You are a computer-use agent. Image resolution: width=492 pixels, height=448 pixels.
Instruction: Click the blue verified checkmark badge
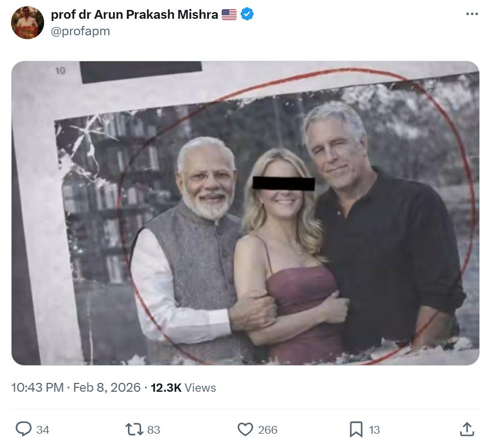pyautogui.click(x=248, y=15)
